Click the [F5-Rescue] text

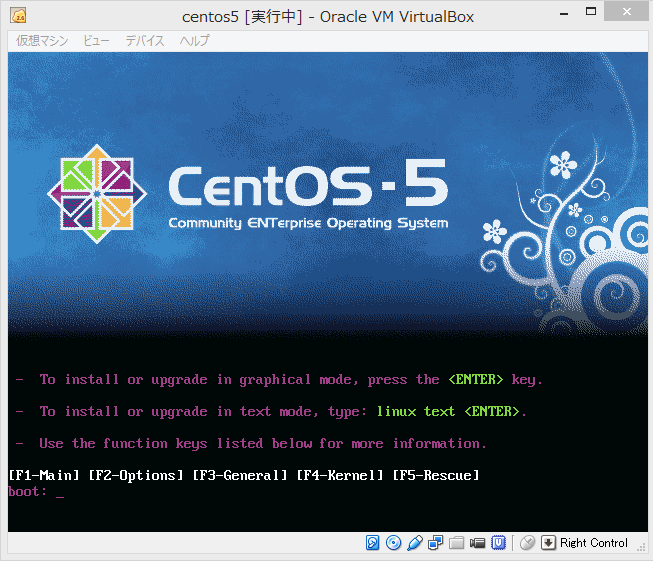pos(436,475)
